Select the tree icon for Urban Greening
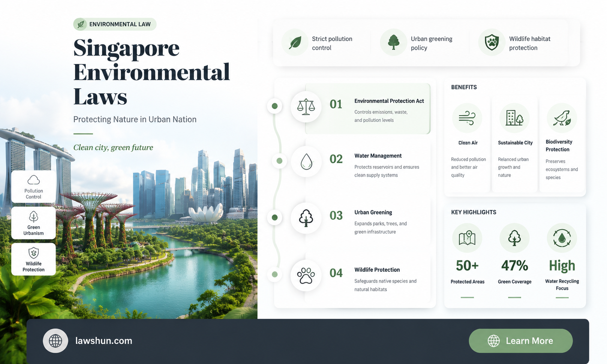607x364 pixels. (x=306, y=218)
